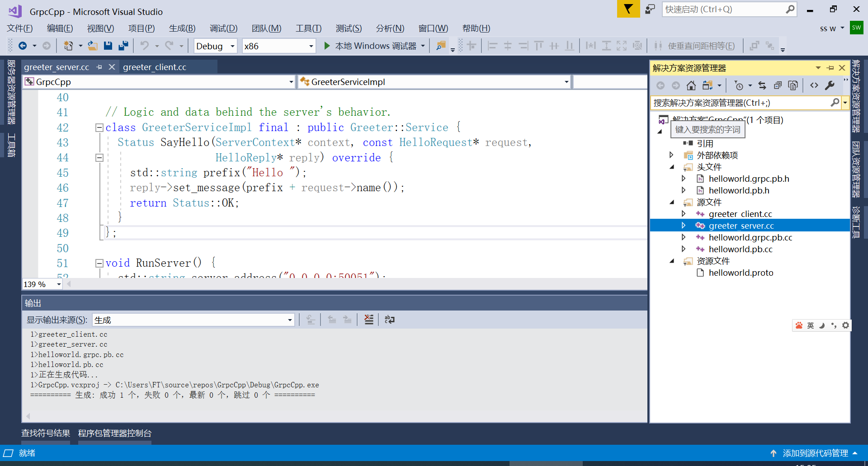
Task: Clear all text in the Output window
Action: click(x=369, y=320)
